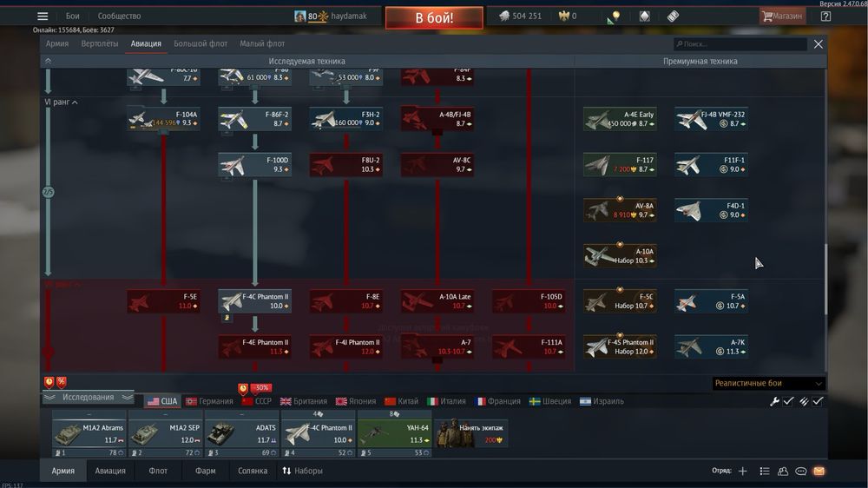Image resolution: width=868 pixels, height=488 pixels.
Task: Open the Наборы presets button
Action: tap(302, 471)
